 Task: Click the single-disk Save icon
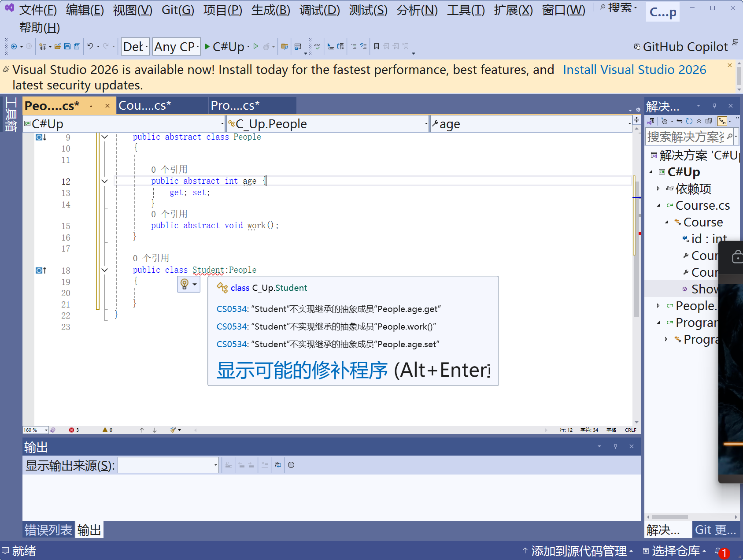click(x=67, y=46)
